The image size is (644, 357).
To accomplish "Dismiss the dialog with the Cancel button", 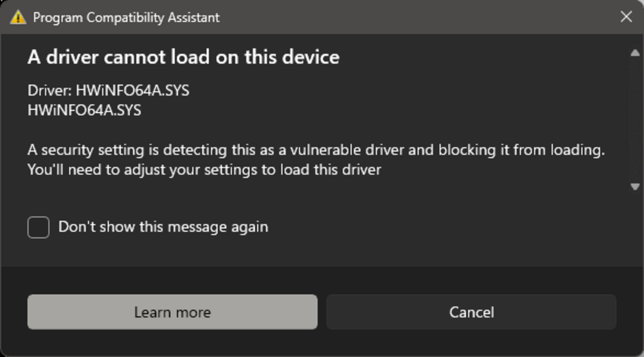I will [471, 312].
